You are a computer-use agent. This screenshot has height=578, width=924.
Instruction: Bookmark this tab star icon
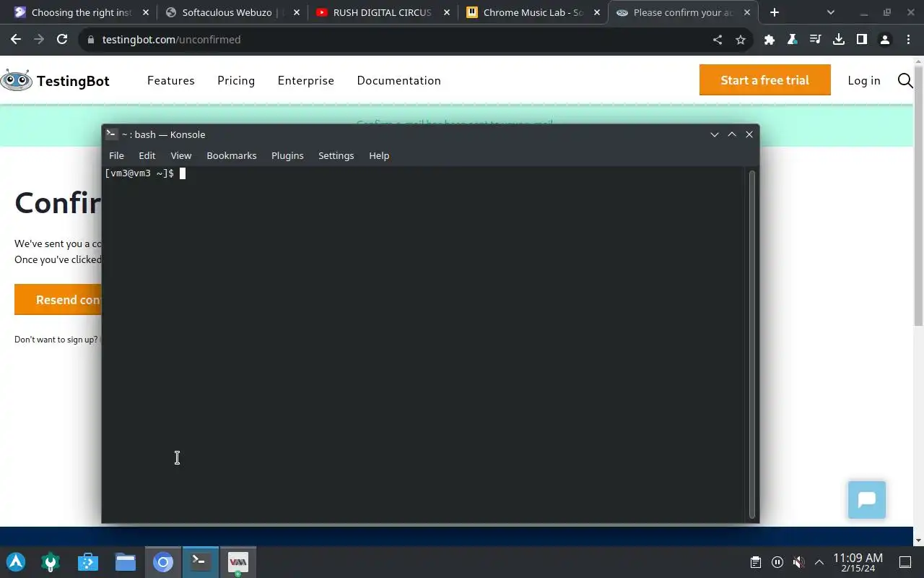click(741, 40)
